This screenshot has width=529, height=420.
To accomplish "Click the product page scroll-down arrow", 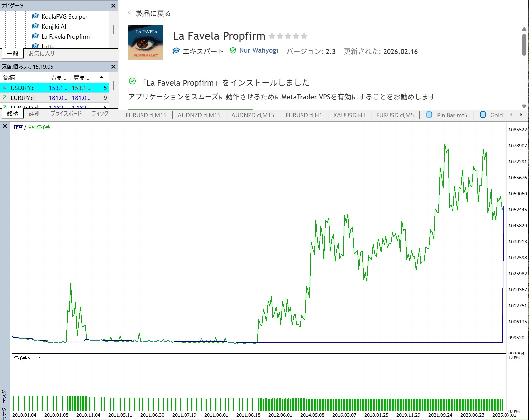I will tap(524, 106).
